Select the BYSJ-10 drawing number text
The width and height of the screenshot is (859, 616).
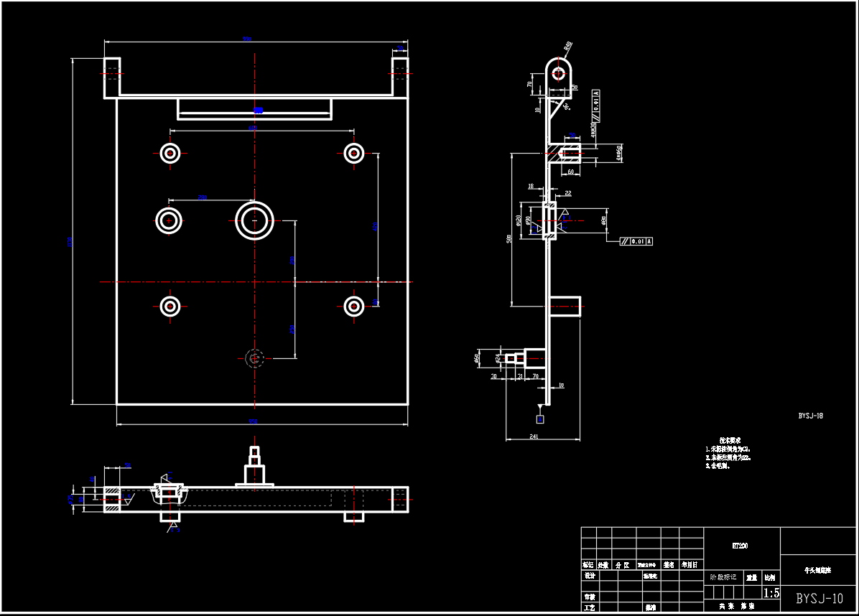[819, 599]
